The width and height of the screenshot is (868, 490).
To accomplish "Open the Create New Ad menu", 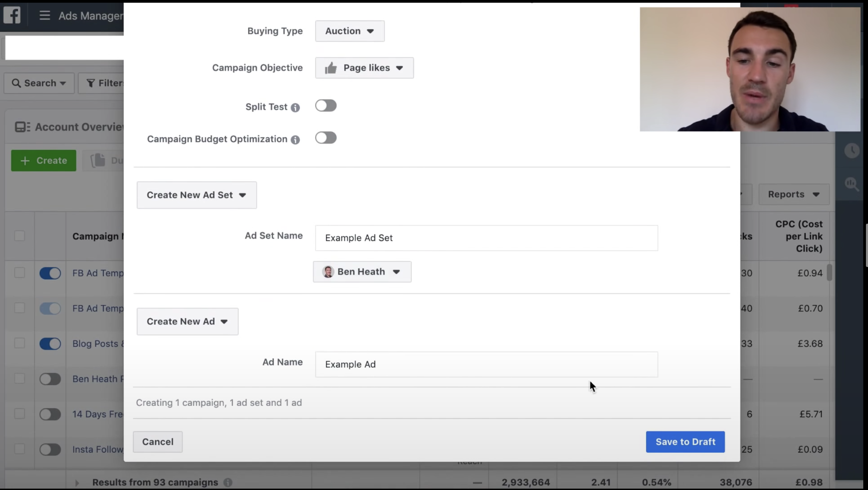I will coord(187,322).
